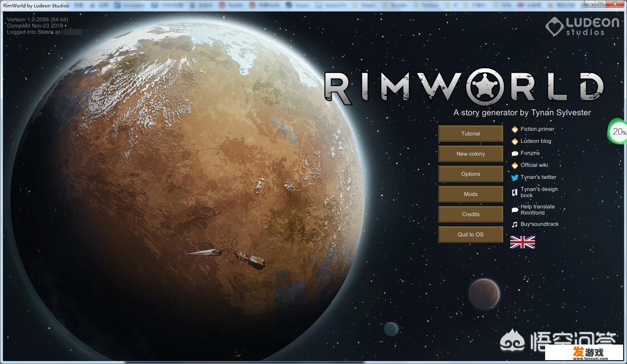
Task: Open the Mods manager
Action: pyautogui.click(x=471, y=194)
